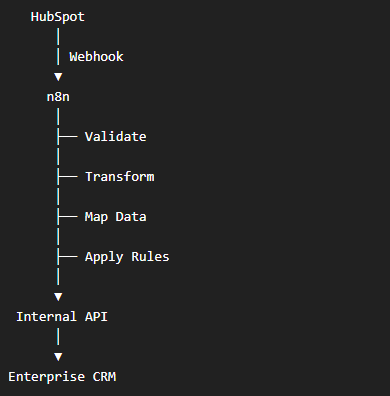Click the branch connector beside Transform
This screenshot has width=390, height=396.
[67, 177]
